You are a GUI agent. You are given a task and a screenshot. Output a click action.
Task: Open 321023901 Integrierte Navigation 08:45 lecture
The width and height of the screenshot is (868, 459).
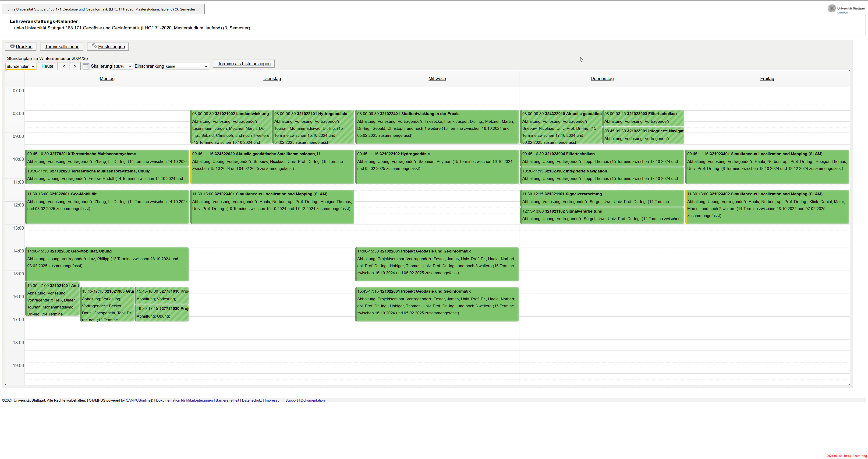coord(643,136)
